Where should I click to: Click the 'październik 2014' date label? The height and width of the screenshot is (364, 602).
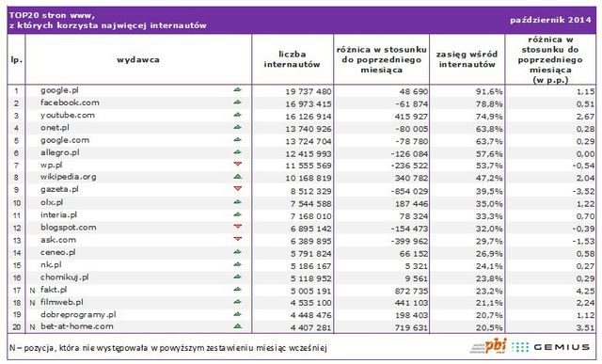coord(550,20)
